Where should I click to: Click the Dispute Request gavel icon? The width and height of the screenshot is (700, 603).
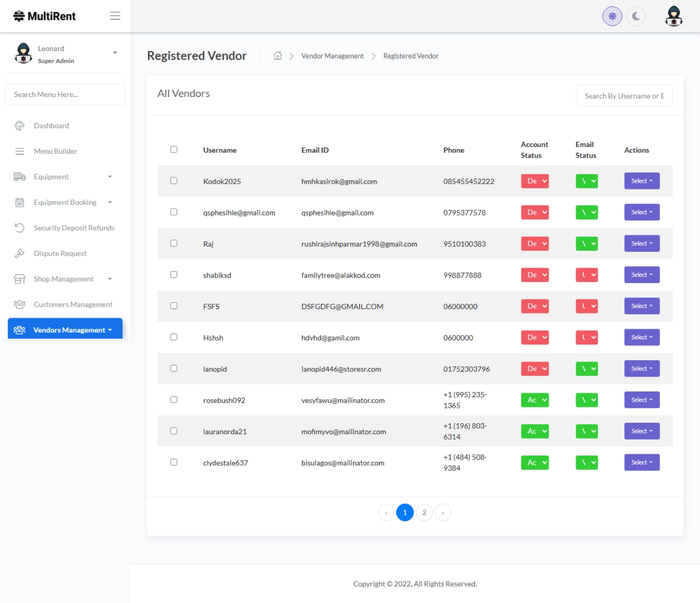[x=20, y=254]
